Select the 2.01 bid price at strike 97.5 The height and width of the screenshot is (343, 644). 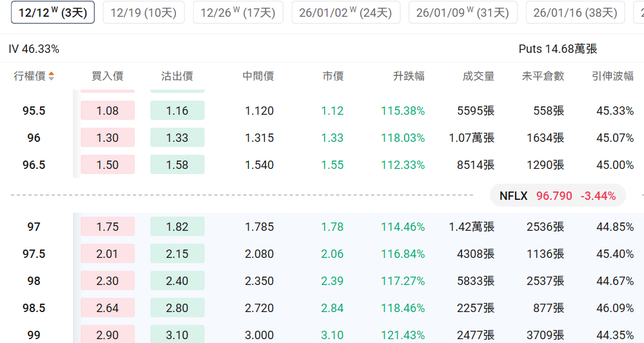click(x=107, y=254)
